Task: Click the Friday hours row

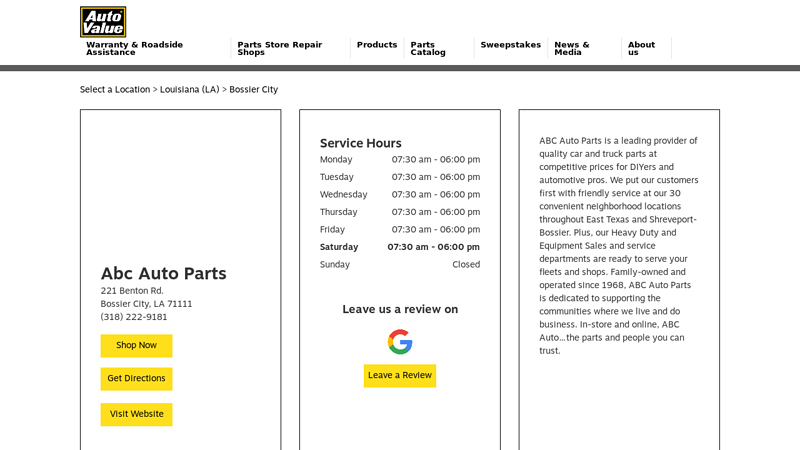Action: (400, 230)
